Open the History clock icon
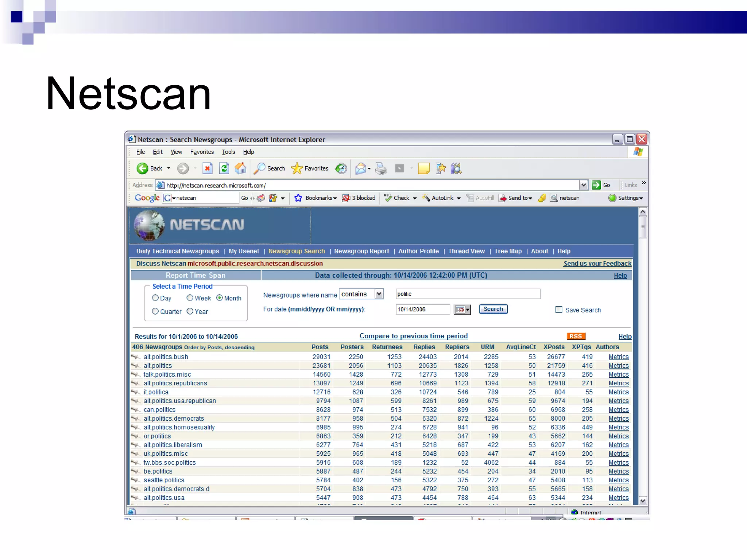 tap(341, 168)
